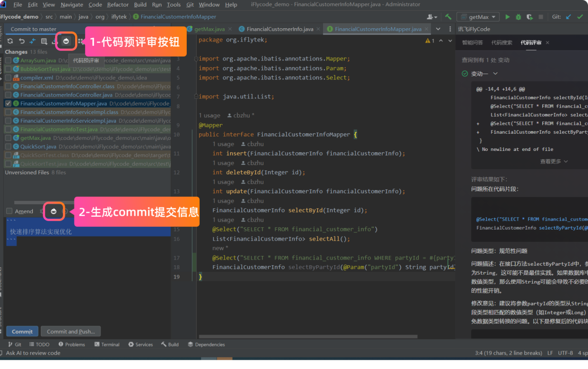The height and width of the screenshot is (369, 588).
Task: Click the refresh changes icon in Commit toolbar
Action: [x=10, y=41]
